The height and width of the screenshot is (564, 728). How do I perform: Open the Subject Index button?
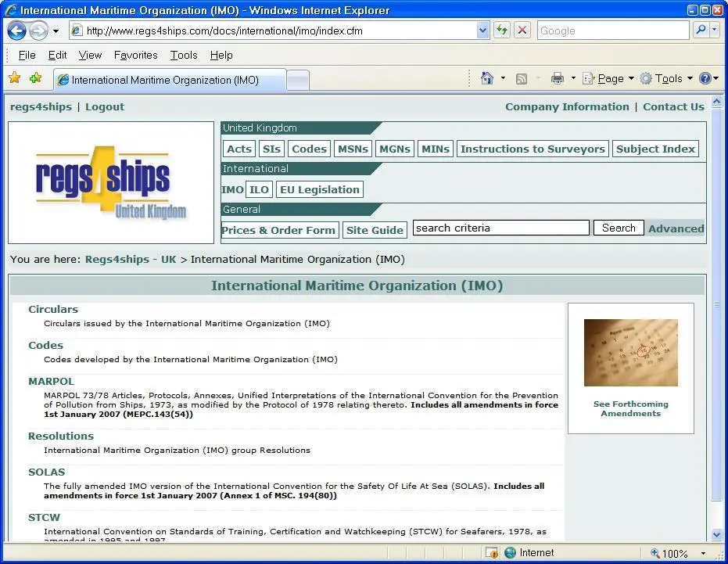pyautogui.click(x=655, y=149)
